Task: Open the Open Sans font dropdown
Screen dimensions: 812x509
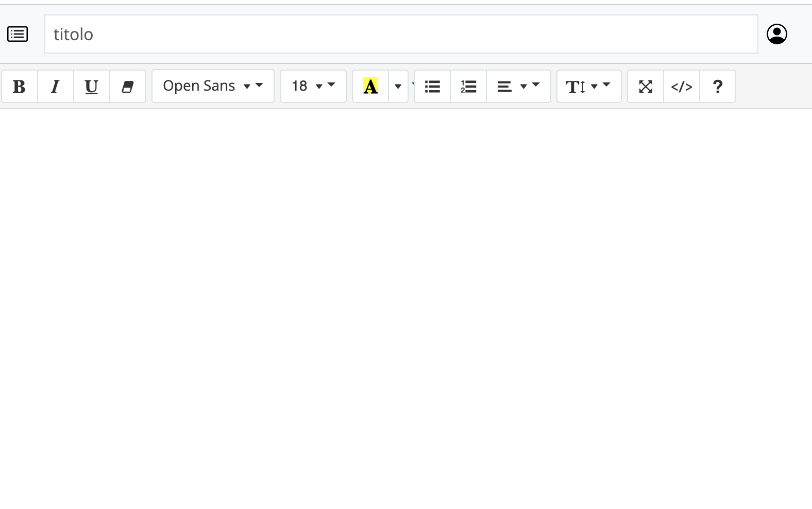Action: (x=213, y=87)
